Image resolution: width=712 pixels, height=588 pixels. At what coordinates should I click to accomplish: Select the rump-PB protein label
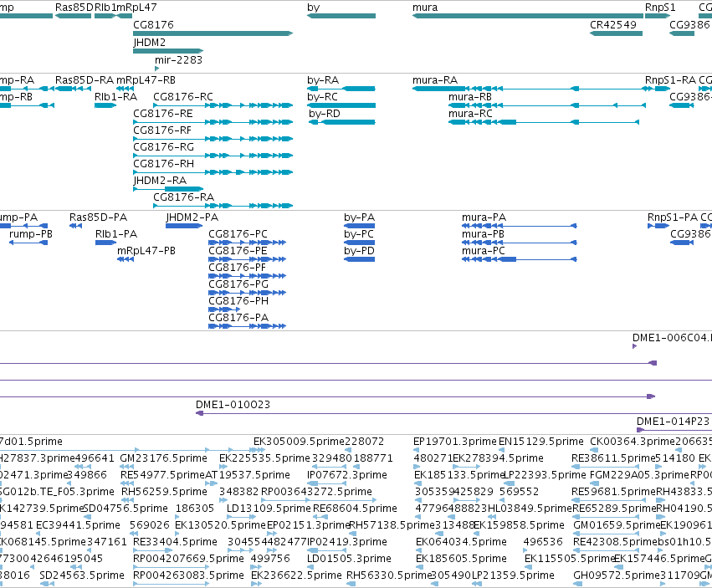31,234
